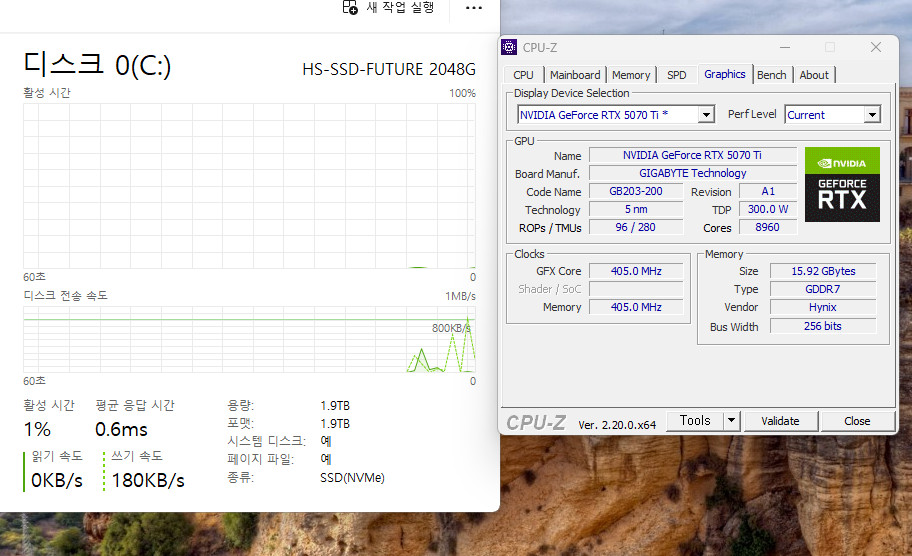Image resolution: width=912 pixels, height=556 pixels.
Task: Click the SSD(NVMe) disk type value
Action: [x=352, y=477]
